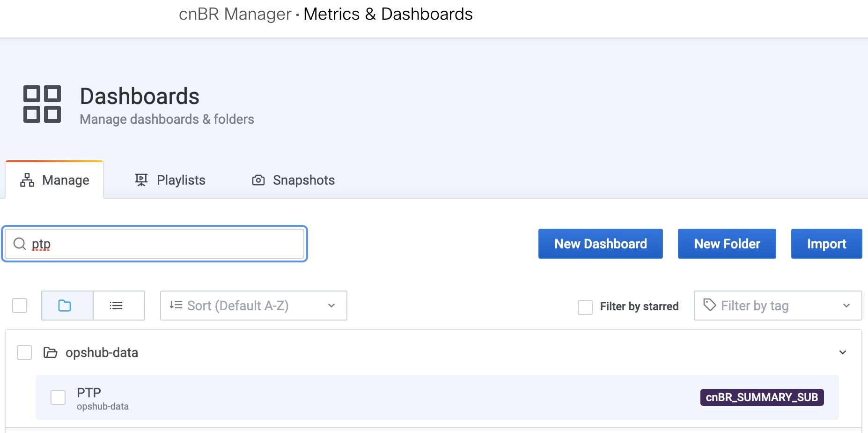Click the Import button
The image size is (868, 433).
coord(827,244)
